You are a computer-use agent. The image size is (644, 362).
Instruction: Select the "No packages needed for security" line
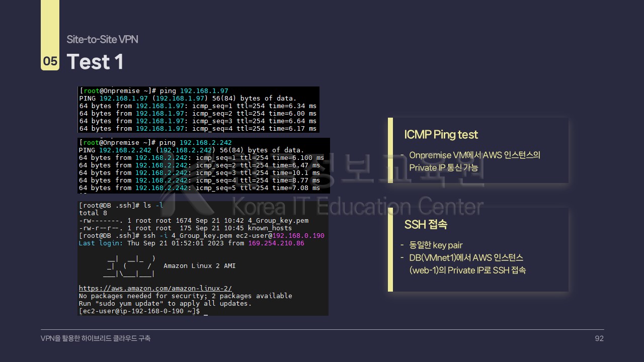click(x=186, y=296)
